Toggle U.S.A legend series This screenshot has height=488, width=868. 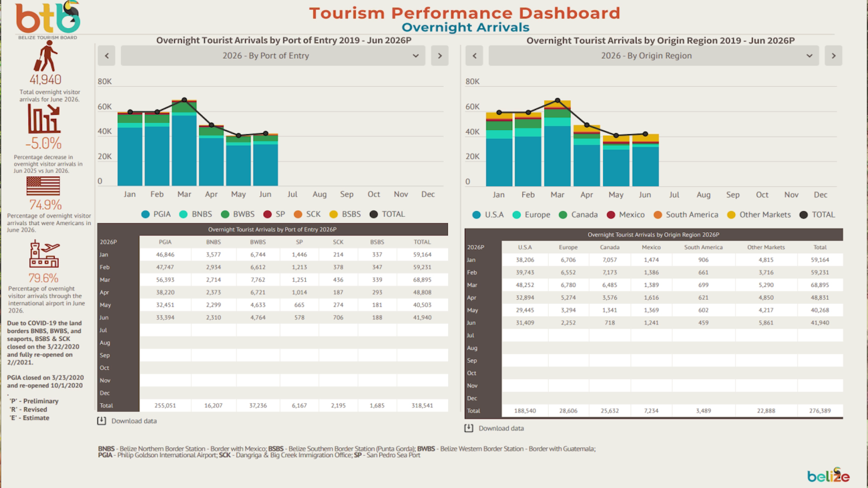pyautogui.click(x=488, y=215)
